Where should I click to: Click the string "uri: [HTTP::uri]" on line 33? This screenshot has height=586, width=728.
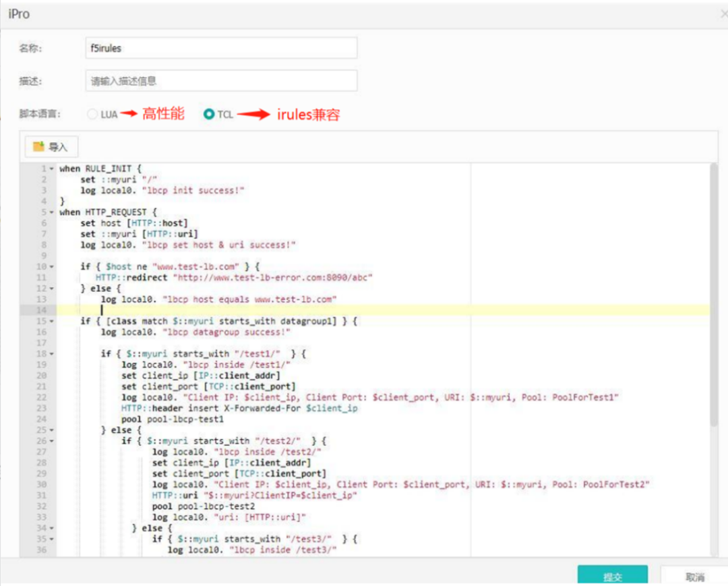[260, 517]
